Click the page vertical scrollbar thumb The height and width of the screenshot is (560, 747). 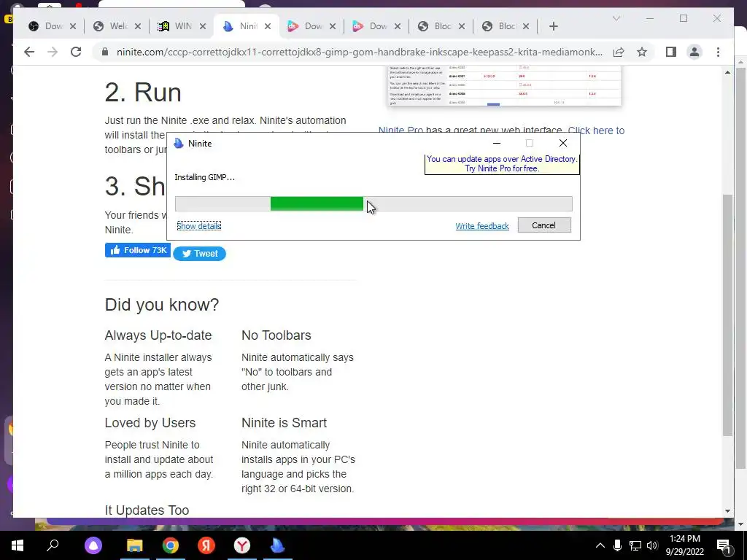(x=727, y=314)
